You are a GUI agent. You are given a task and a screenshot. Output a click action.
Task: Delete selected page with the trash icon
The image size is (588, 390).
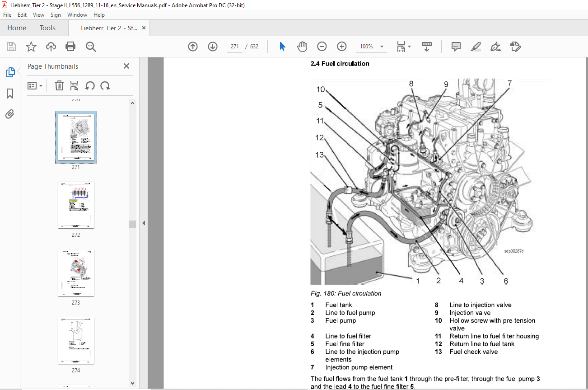(59, 85)
